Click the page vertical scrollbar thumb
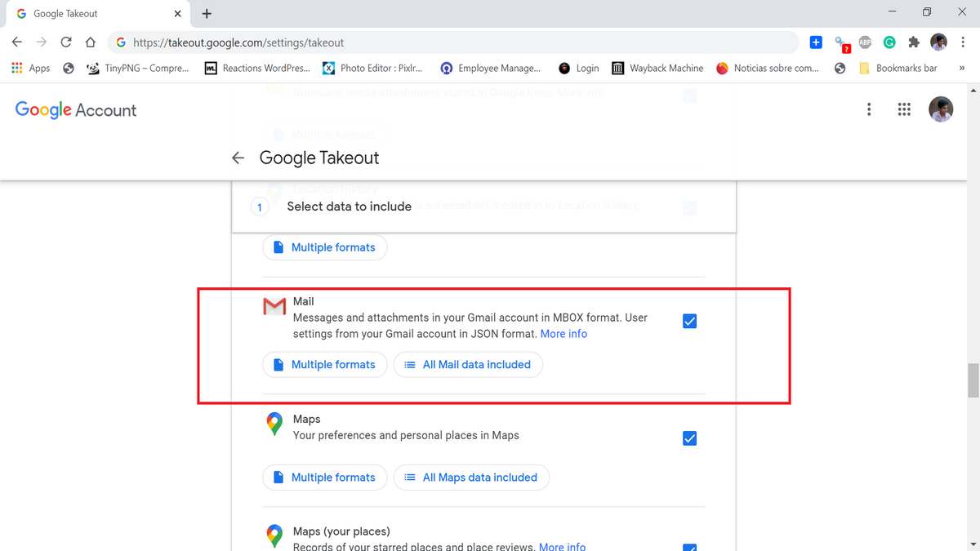The image size is (980, 551). click(x=973, y=380)
